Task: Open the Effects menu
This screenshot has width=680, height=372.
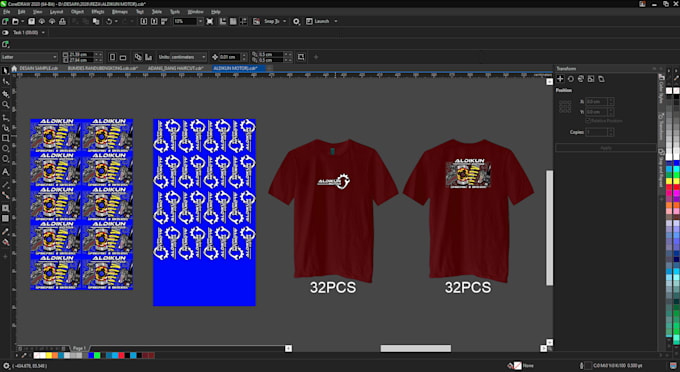Action: pyautogui.click(x=98, y=12)
